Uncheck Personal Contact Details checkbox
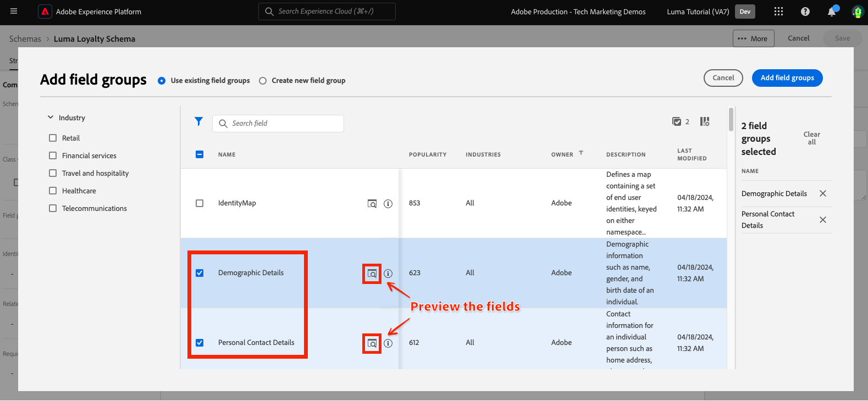The image size is (868, 401). tap(200, 343)
